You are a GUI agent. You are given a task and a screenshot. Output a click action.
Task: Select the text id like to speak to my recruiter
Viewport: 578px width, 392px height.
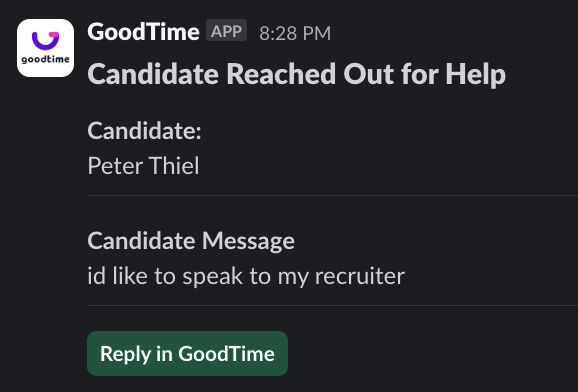click(x=246, y=276)
